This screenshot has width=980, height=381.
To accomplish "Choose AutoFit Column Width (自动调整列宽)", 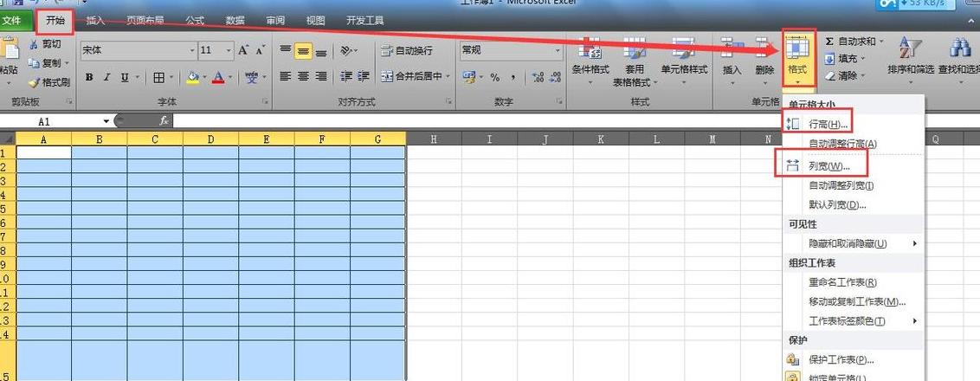I will [853, 185].
